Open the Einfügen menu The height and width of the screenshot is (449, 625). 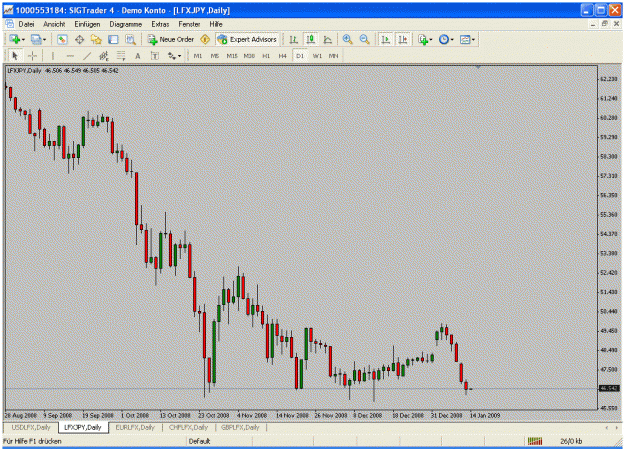click(87, 24)
